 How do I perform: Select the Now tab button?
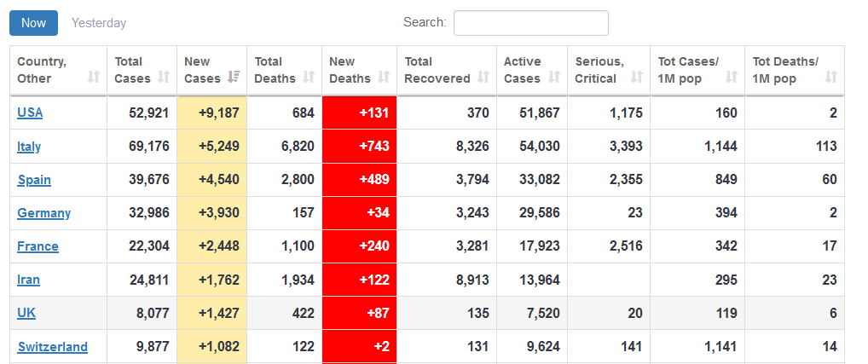point(34,23)
